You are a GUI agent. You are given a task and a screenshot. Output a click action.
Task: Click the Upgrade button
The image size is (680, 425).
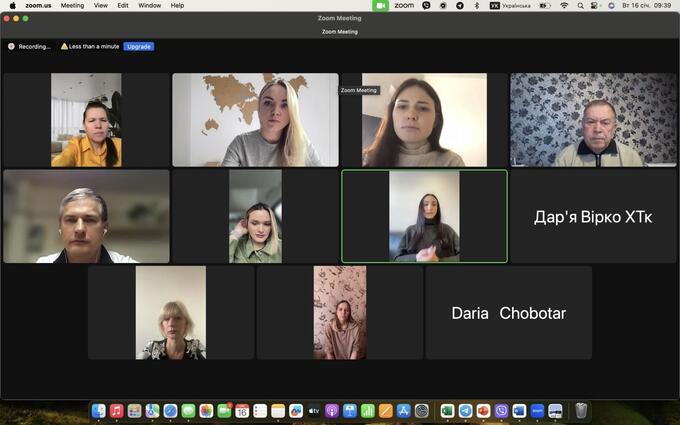tap(138, 46)
